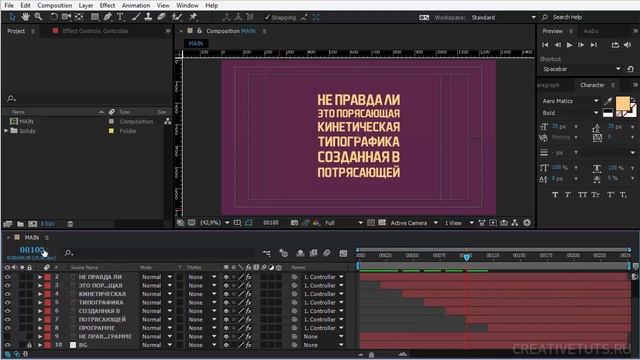Viewport: 640px width, 360px height.
Task: Click the Faux Bold T button
Action: tap(555, 195)
